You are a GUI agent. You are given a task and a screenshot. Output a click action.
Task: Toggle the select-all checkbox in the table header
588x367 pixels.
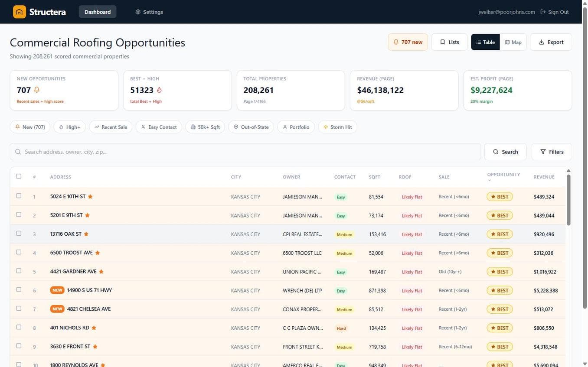coord(19,176)
